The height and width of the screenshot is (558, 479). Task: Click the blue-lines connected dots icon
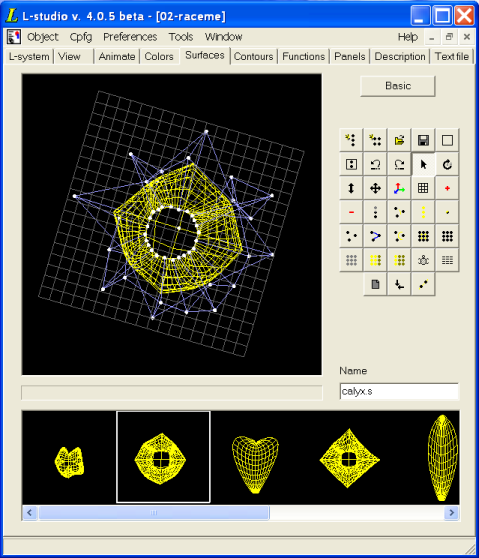coord(375,236)
